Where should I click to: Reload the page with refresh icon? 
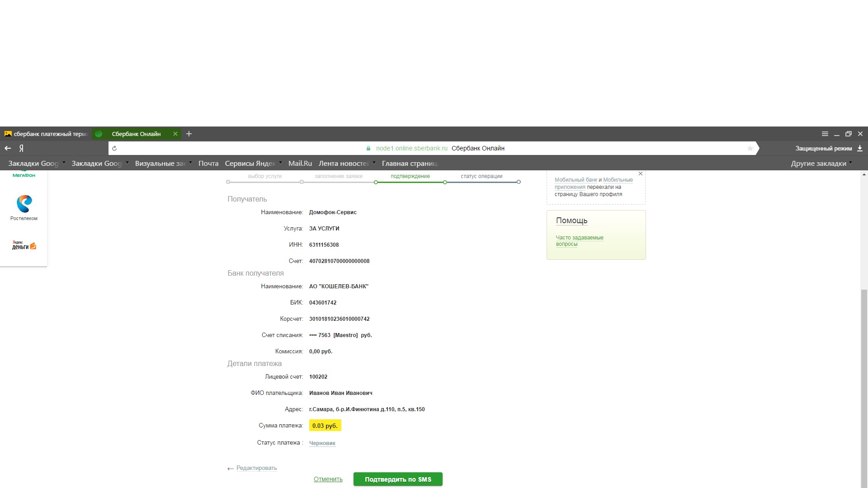click(114, 148)
